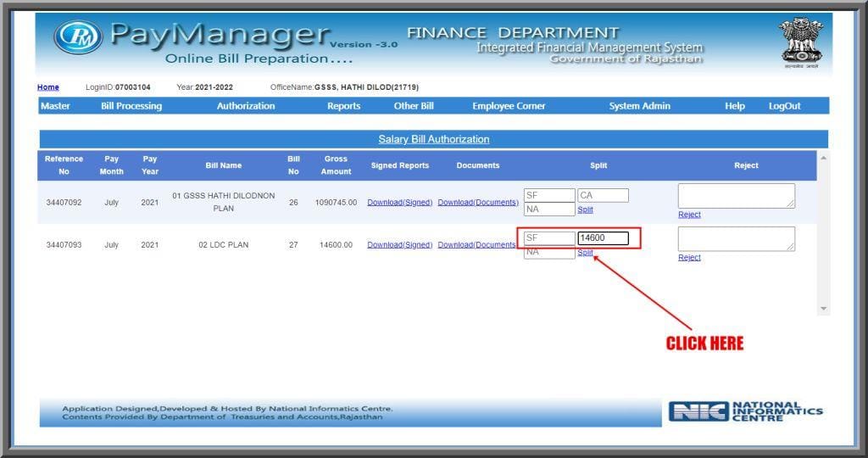Download signed report for bill 26
868x458 pixels.
pyautogui.click(x=400, y=202)
